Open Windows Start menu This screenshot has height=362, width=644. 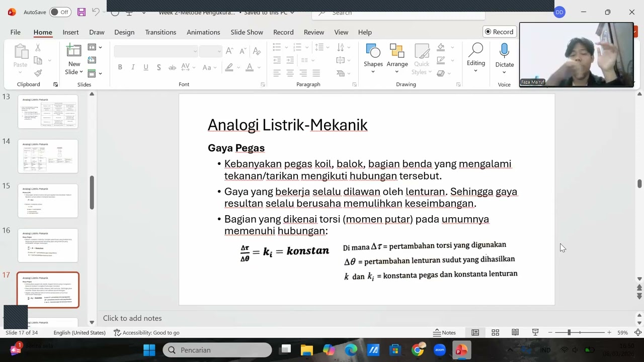tap(149, 350)
